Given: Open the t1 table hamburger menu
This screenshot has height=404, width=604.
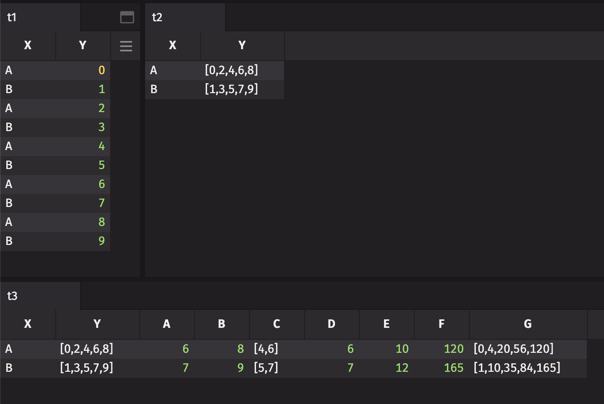Looking at the screenshot, I should [126, 46].
